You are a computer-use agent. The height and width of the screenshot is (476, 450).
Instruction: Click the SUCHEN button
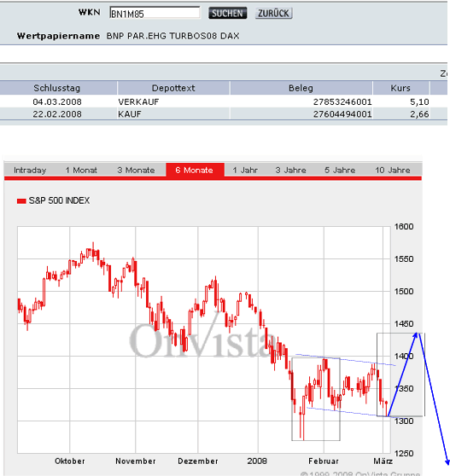tap(228, 14)
